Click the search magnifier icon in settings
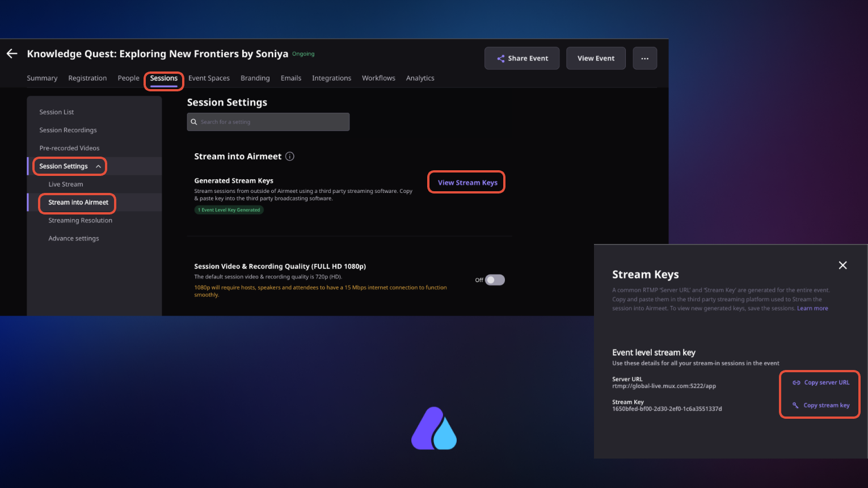The image size is (868, 488). (x=194, y=122)
